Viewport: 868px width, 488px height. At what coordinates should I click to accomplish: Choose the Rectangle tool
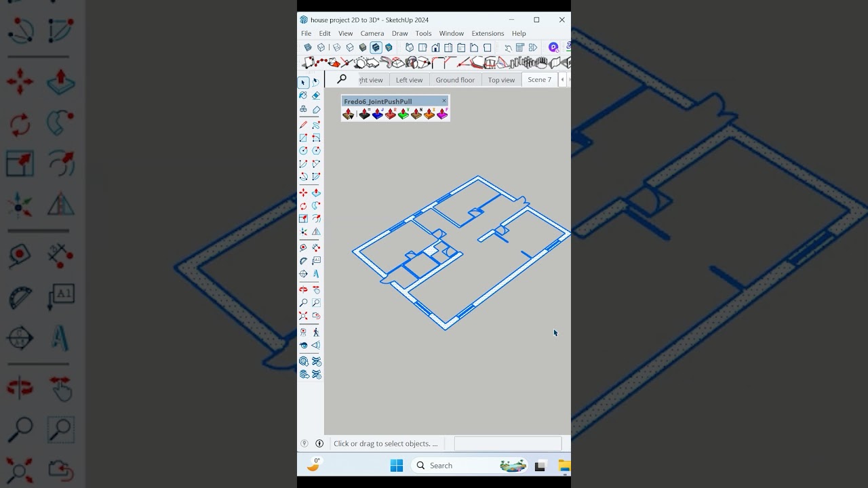pos(303,138)
